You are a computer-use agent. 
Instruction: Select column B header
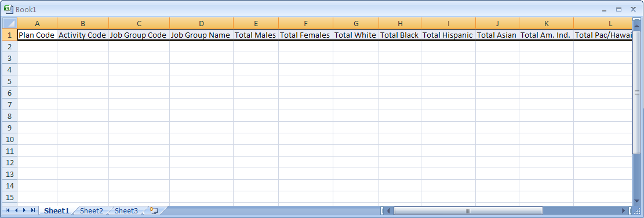(x=83, y=23)
